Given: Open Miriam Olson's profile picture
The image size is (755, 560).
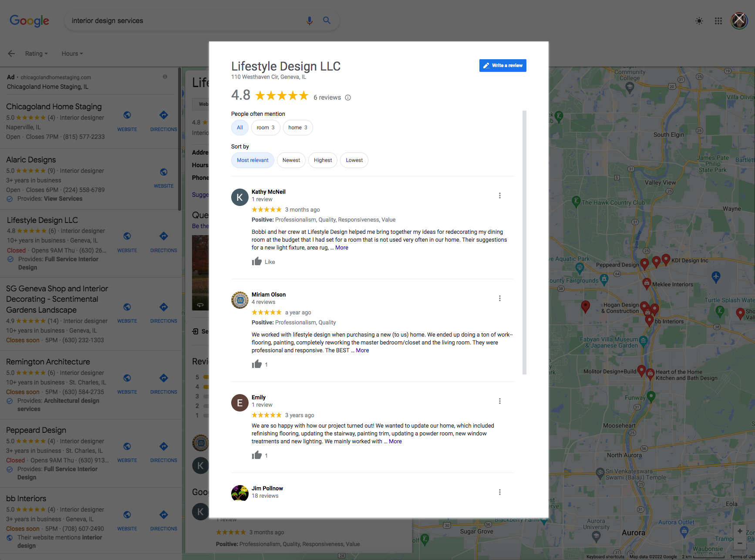Looking at the screenshot, I should (x=240, y=300).
